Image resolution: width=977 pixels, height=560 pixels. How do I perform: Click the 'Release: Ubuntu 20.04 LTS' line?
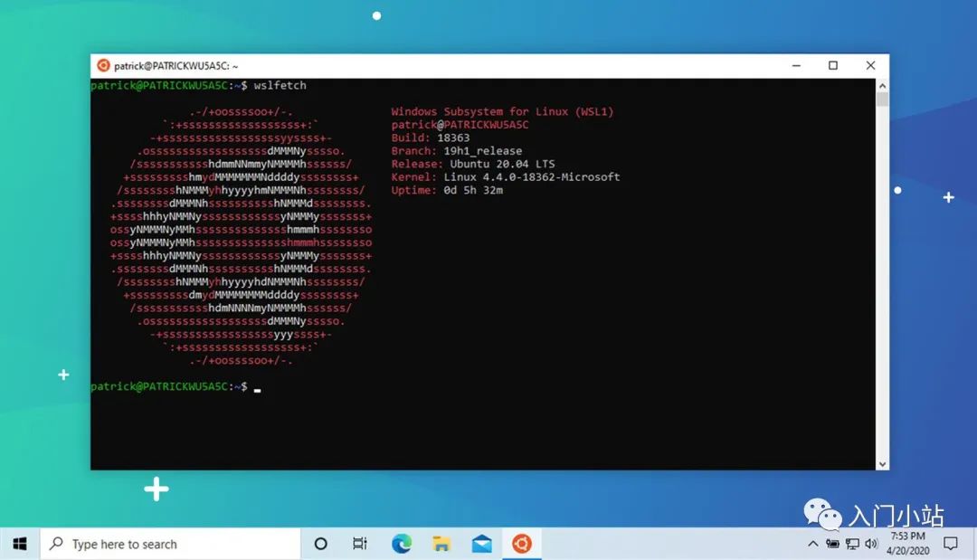point(473,164)
